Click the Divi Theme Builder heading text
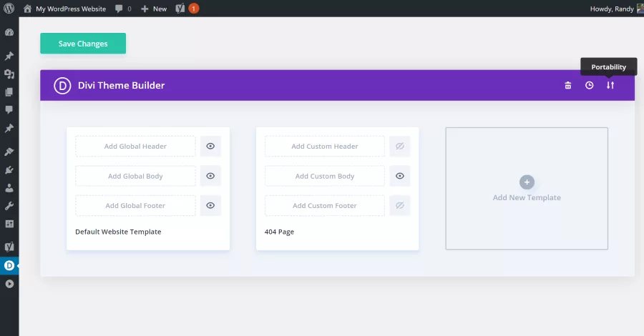 point(122,85)
